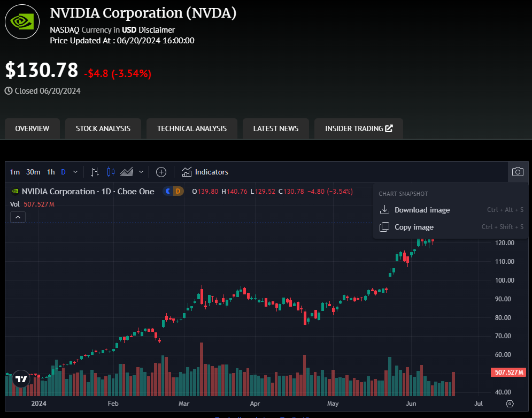Click the Download image arrow icon

pos(384,209)
